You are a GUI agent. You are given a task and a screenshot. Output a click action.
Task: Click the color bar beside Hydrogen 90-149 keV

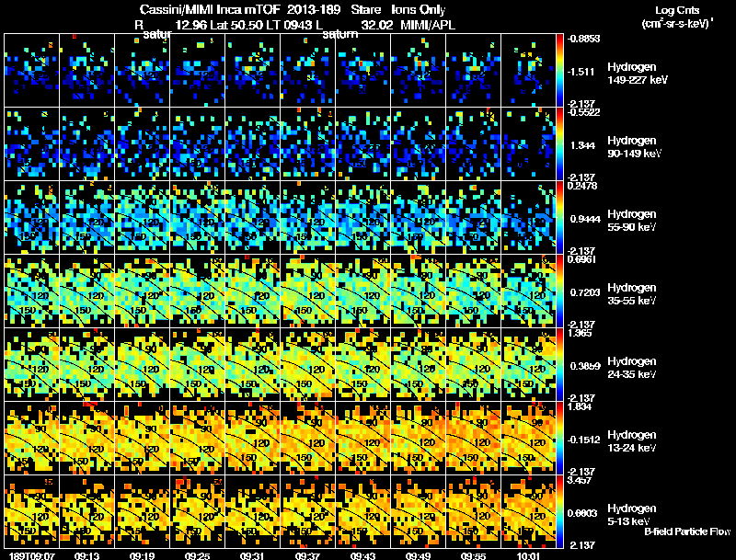[x=559, y=144]
